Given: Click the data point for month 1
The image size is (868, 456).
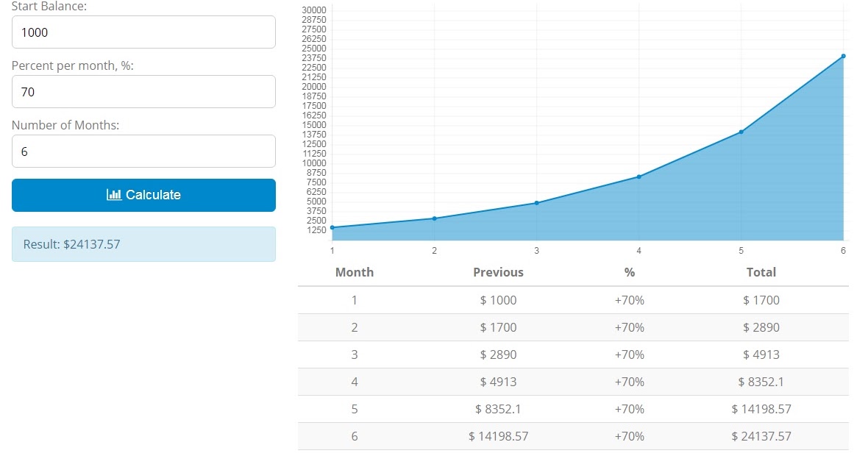Looking at the screenshot, I should [332, 228].
